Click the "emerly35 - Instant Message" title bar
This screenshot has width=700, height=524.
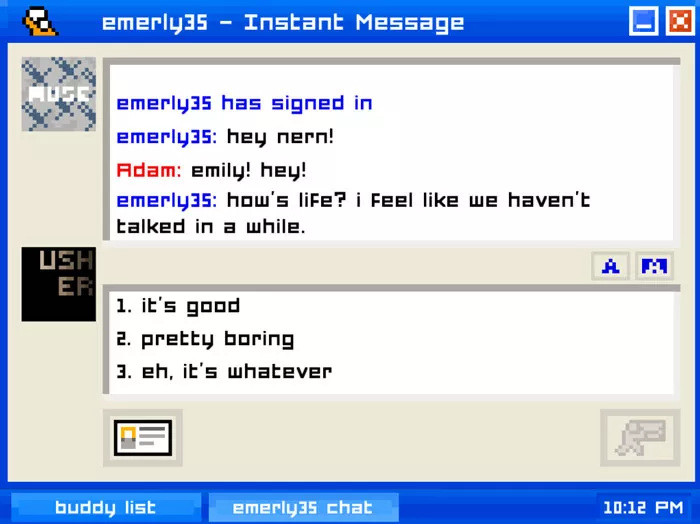[x=283, y=22]
